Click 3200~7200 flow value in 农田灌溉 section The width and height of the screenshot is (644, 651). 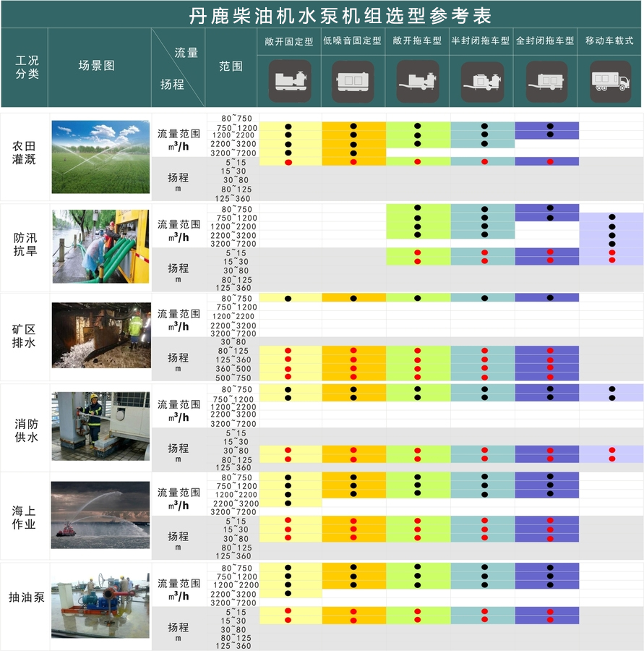[x=233, y=153]
